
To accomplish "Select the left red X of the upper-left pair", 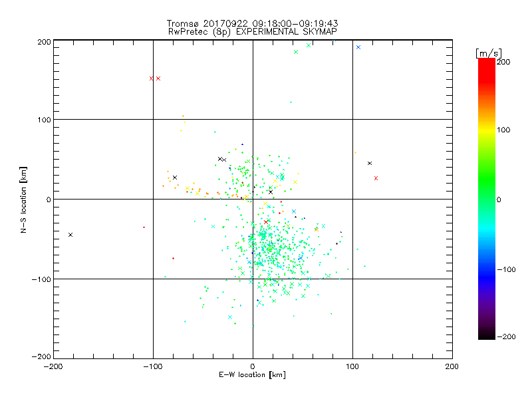I will coord(152,78).
